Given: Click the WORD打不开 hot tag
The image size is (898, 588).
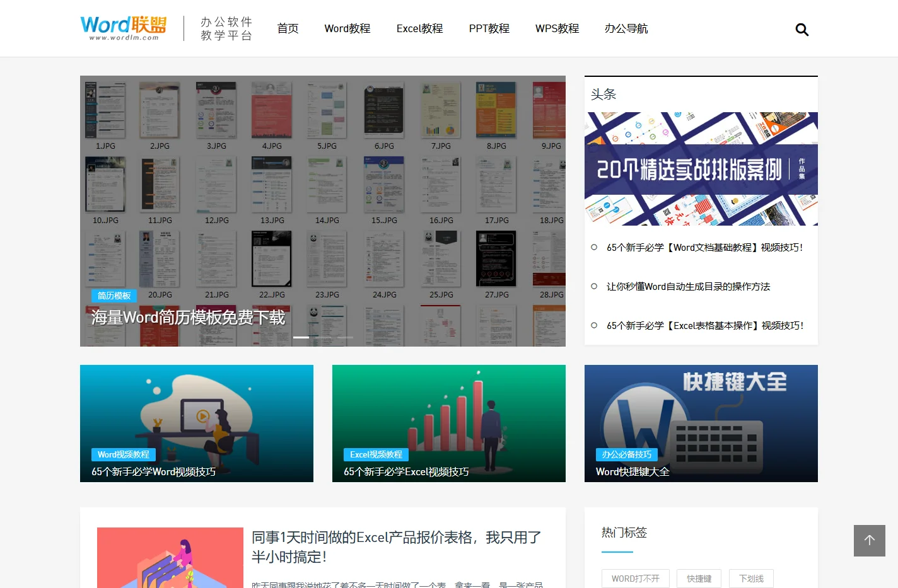Looking at the screenshot, I should pos(635,579).
